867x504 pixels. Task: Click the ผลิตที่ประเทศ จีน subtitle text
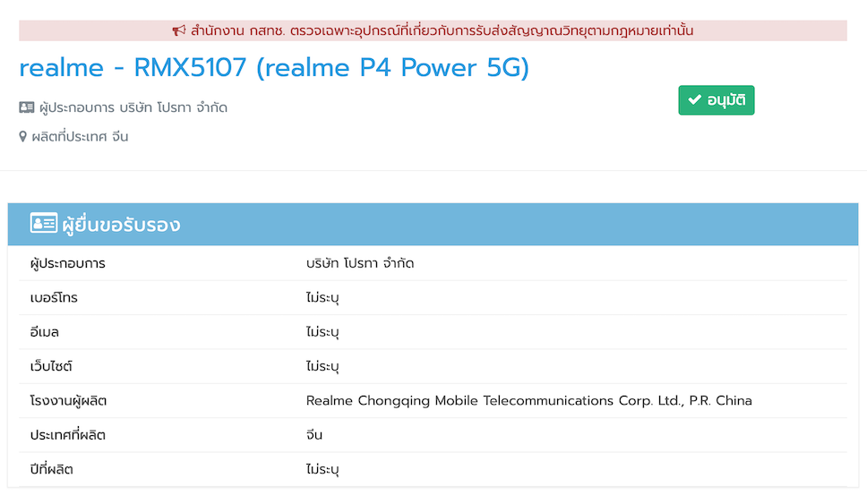point(80,137)
